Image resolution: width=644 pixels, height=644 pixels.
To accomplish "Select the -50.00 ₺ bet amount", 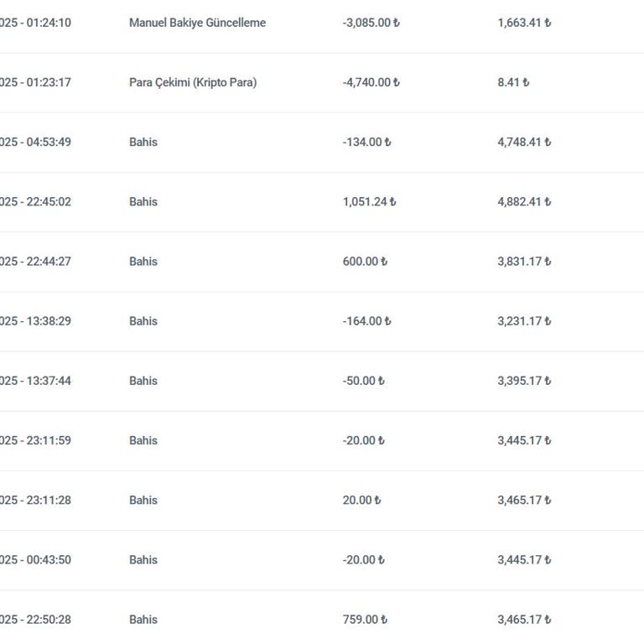I will coord(363,380).
